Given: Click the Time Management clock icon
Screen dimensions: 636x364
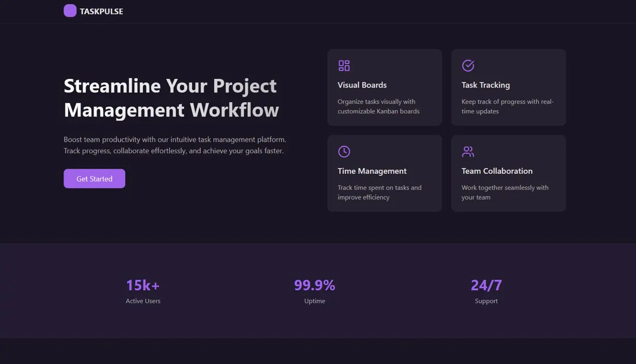Looking at the screenshot, I should (x=344, y=152).
